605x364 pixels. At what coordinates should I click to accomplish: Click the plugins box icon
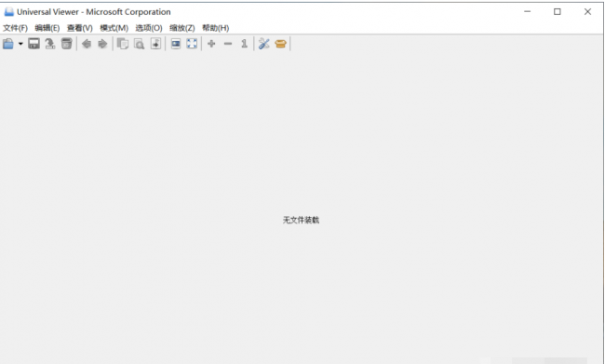(280, 44)
